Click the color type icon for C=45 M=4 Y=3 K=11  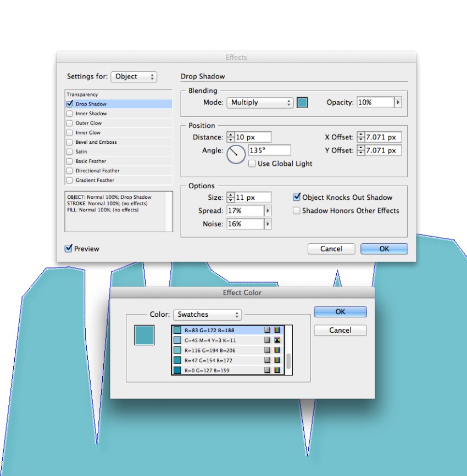coord(267,340)
